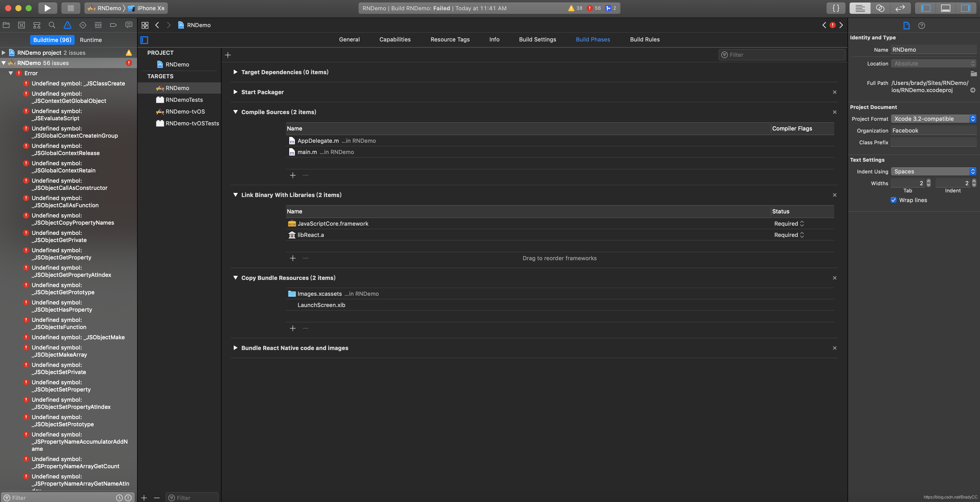Image resolution: width=980 pixels, height=502 pixels.
Task: Select the Runtime issues tab
Action: [x=91, y=40]
